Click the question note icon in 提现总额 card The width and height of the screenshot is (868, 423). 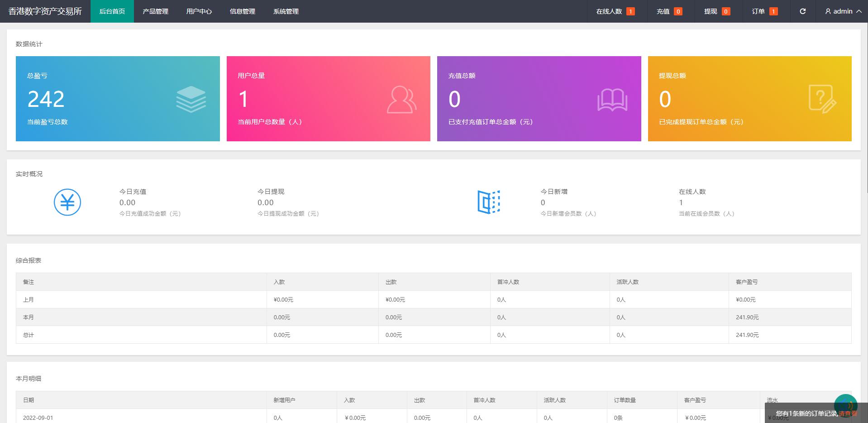click(x=822, y=99)
